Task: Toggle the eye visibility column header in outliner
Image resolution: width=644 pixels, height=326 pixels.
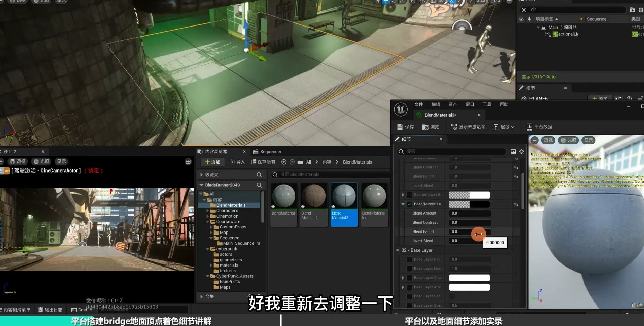Action: tap(521, 19)
